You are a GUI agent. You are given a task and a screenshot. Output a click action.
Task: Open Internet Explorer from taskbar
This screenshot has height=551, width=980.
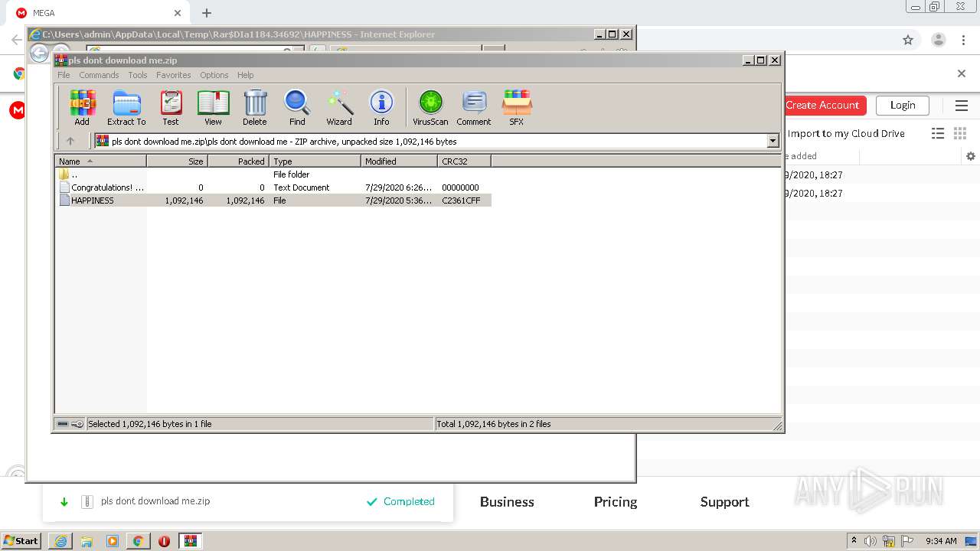(60, 541)
